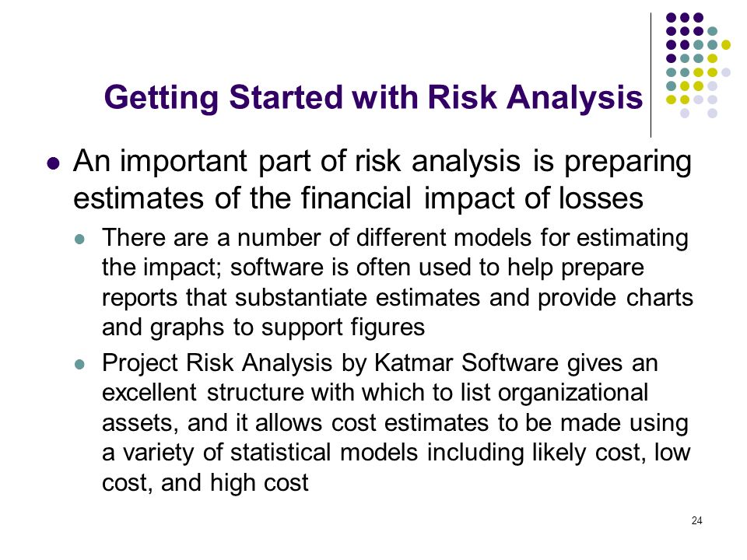The height and width of the screenshot is (560, 747).
Task: Click the words 'statistical models'
Action: tap(324, 452)
